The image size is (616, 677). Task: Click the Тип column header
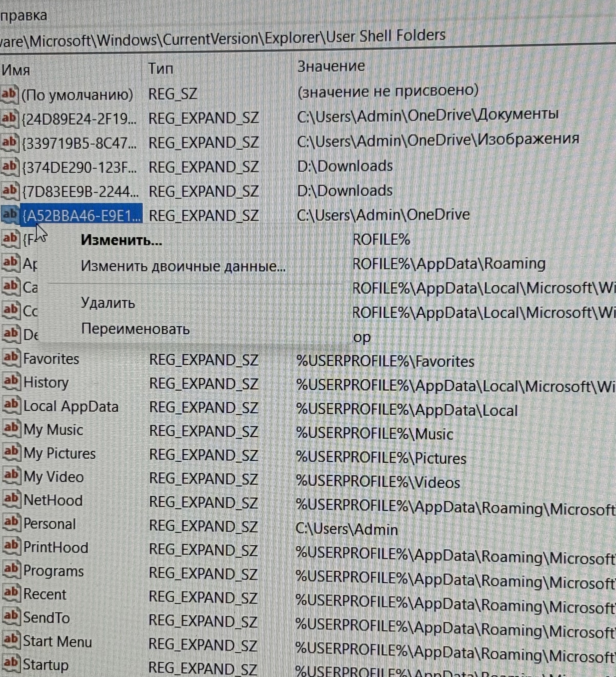click(x=161, y=69)
